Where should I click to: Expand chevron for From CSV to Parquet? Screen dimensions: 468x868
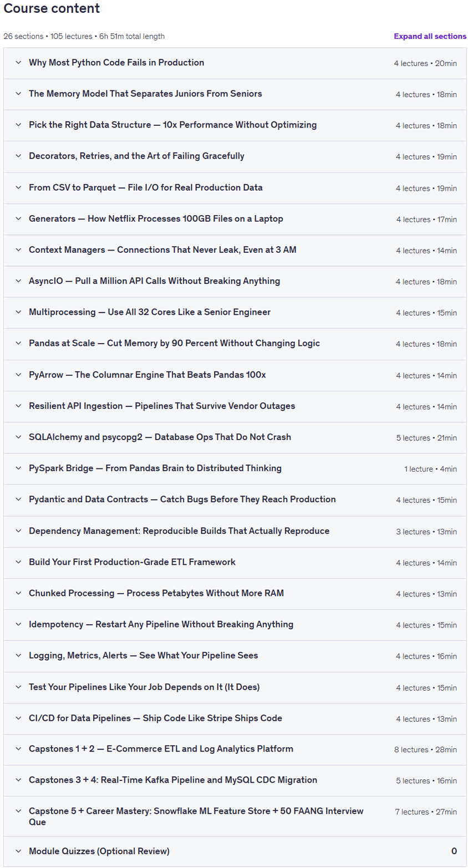coord(18,188)
